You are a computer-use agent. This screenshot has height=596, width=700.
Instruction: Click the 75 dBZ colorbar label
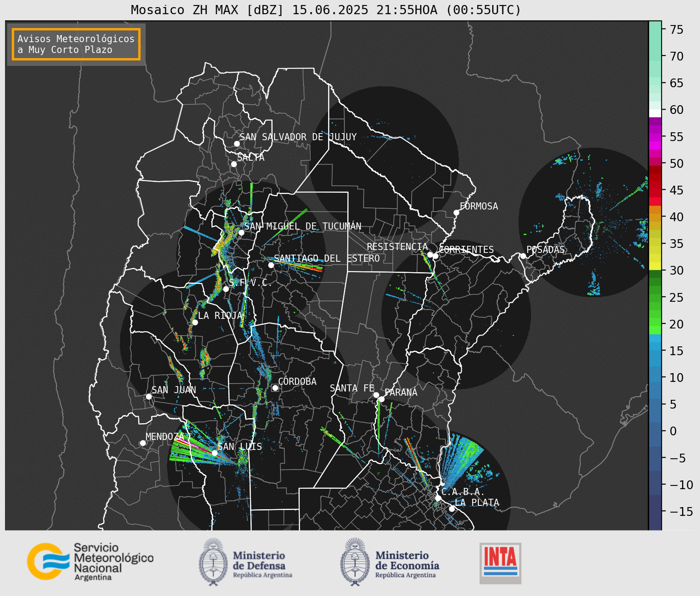pyautogui.click(x=677, y=30)
